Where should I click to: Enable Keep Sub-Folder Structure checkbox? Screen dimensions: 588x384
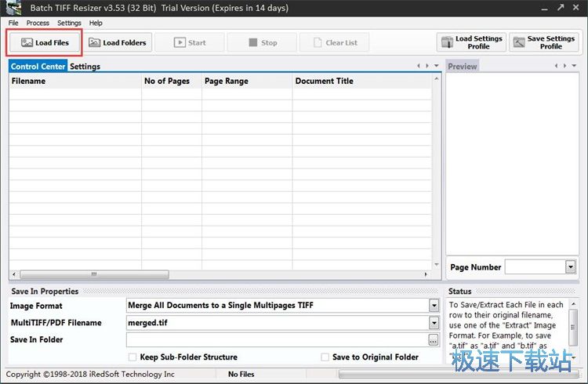point(132,357)
